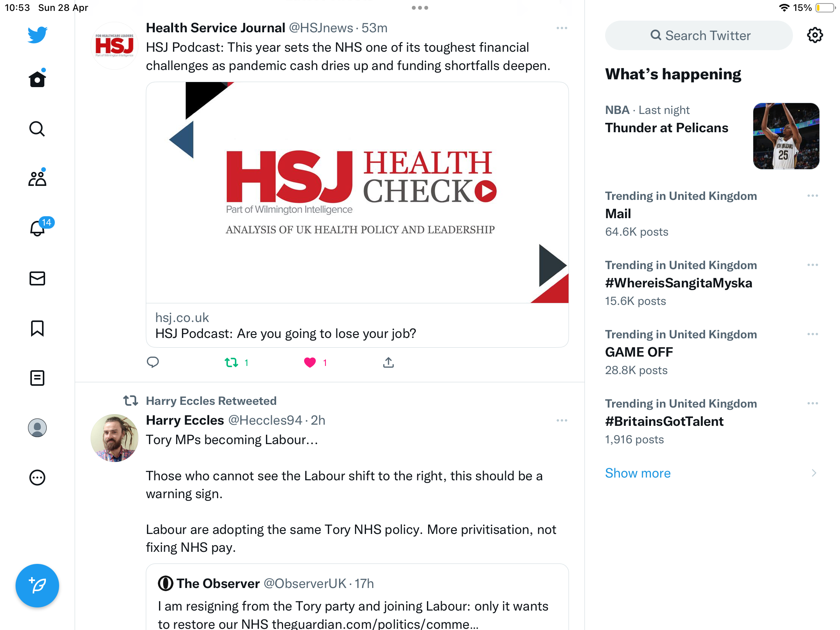Open options for the Health Service Journal tweet
This screenshot has height=630, width=840.
click(x=562, y=28)
